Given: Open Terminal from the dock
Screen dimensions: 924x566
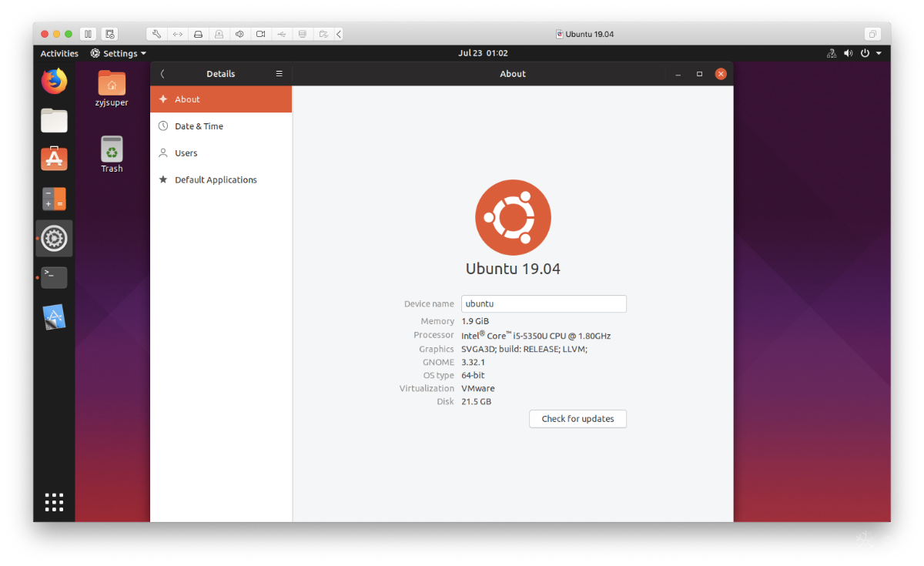Looking at the screenshot, I should coord(54,277).
